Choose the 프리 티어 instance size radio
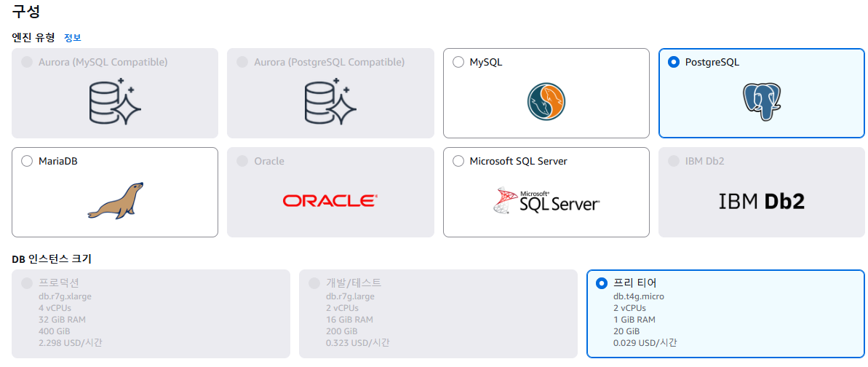This screenshot has height=367, width=868. 602,283
